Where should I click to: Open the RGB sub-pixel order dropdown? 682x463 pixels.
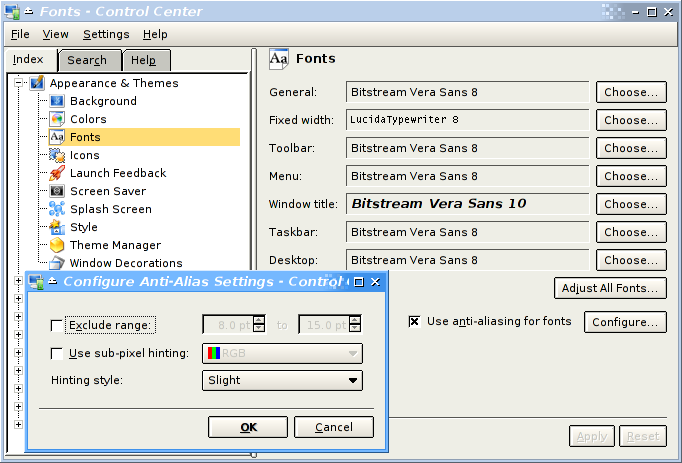coord(283,353)
